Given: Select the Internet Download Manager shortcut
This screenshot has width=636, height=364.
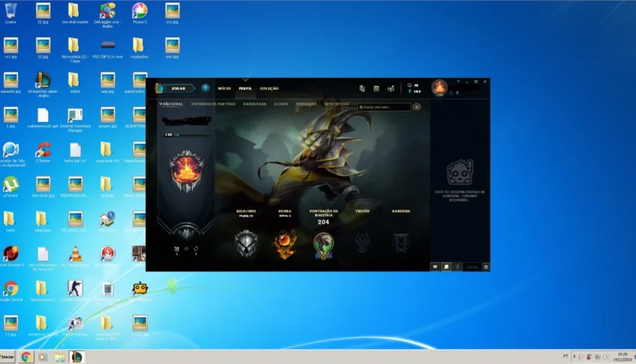Looking at the screenshot, I should point(75,120).
